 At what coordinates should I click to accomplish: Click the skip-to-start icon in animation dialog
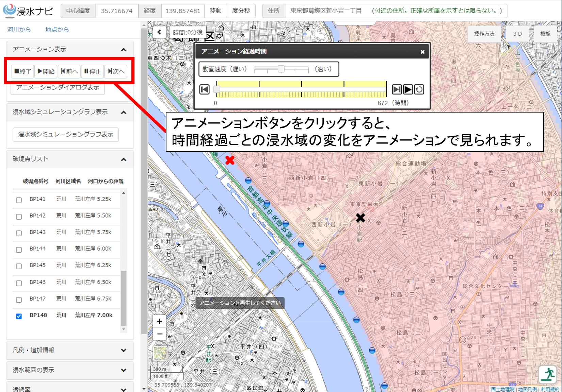tap(204, 89)
